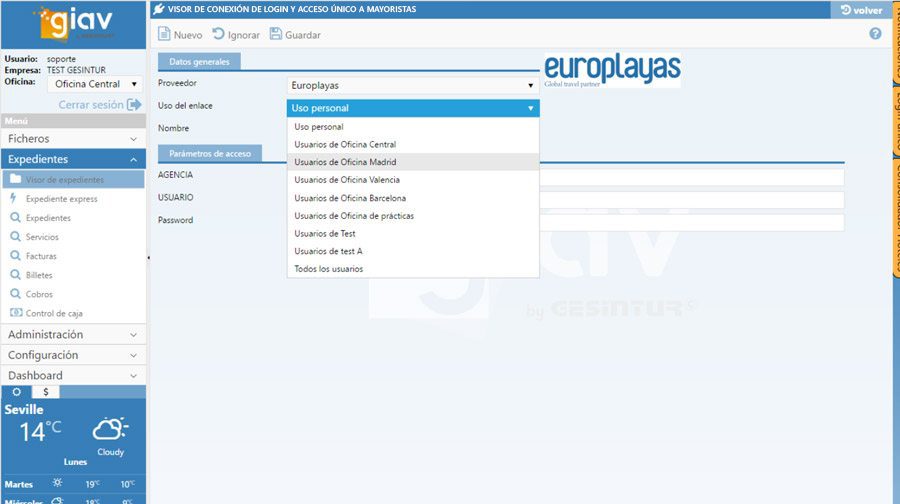Screen dimensions: 900x504
Task: Click the plug icon in title bar
Action: tap(159, 9)
